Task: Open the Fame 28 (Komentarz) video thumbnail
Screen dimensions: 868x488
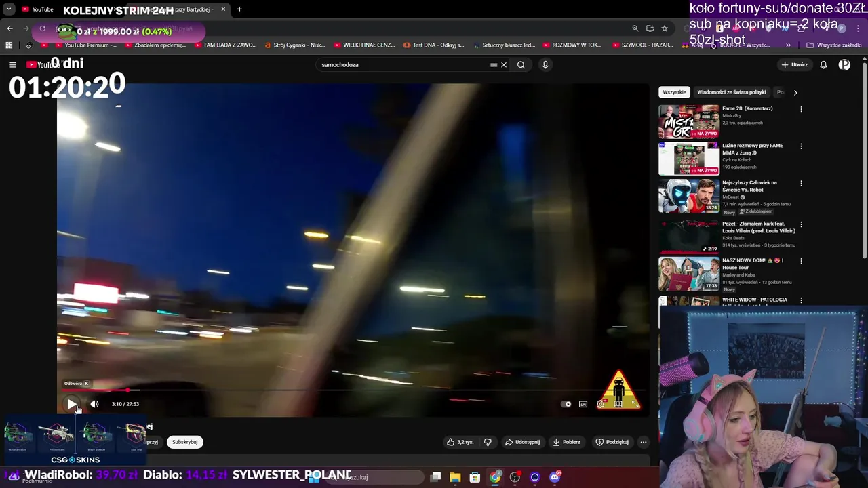Action: pyautogui.click(x=689, y=121)
